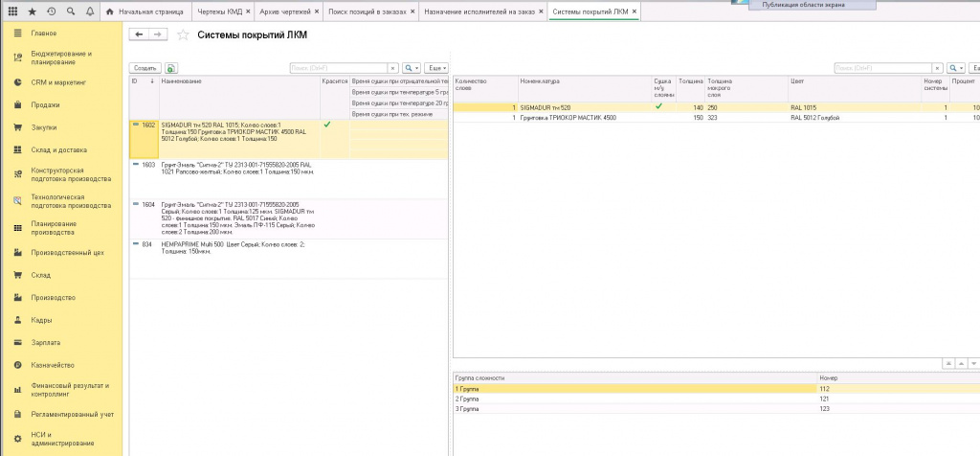Open notifications bell icon
This screenshot has width=980, height=456.
[89, 11]
